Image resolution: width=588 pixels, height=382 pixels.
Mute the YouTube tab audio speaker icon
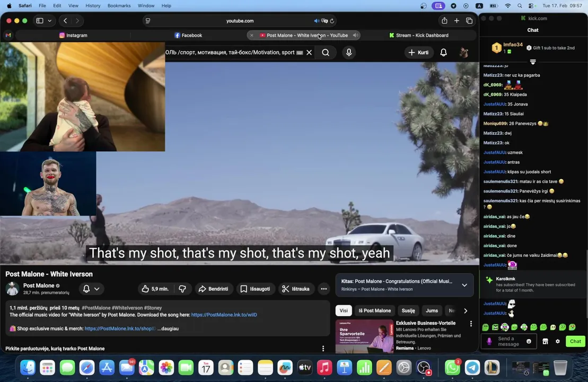coord(355,35)
